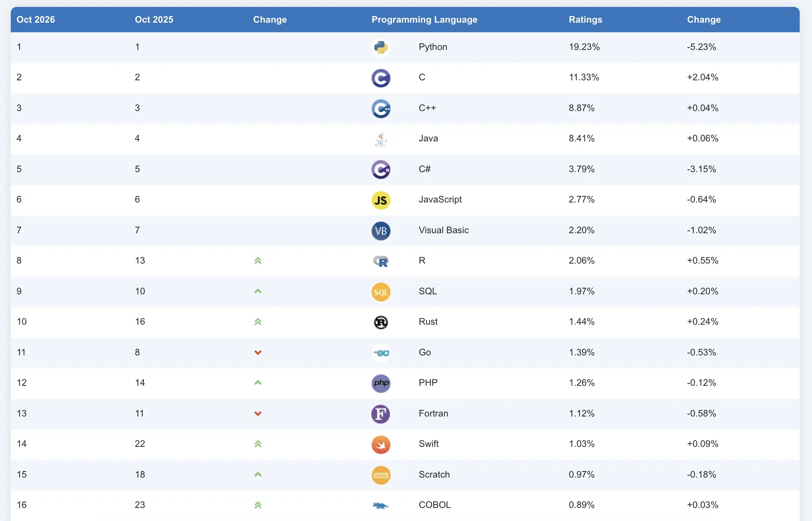The image size is (812, 521).
Task: Click the C++ language name
Action: (427, 108)
